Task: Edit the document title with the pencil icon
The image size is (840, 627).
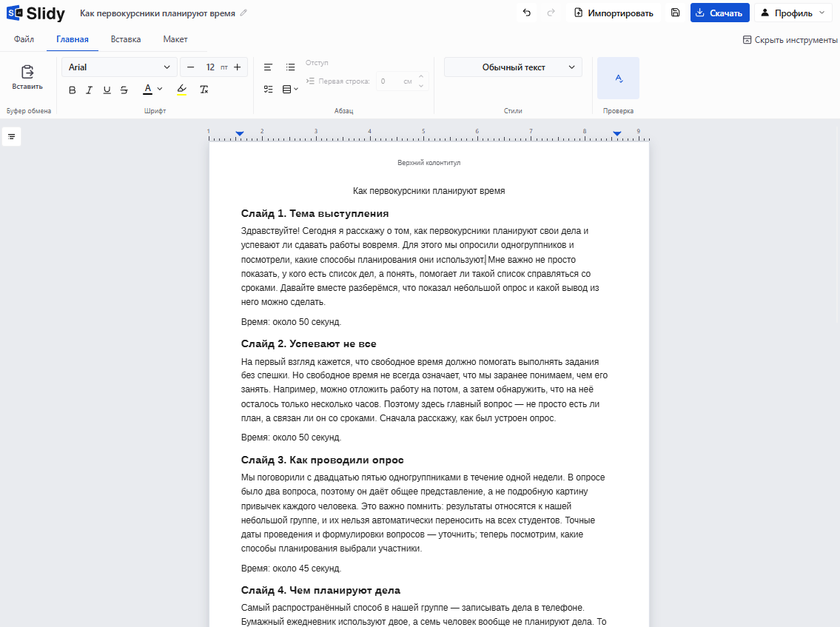Action: (x=243, y=13)
